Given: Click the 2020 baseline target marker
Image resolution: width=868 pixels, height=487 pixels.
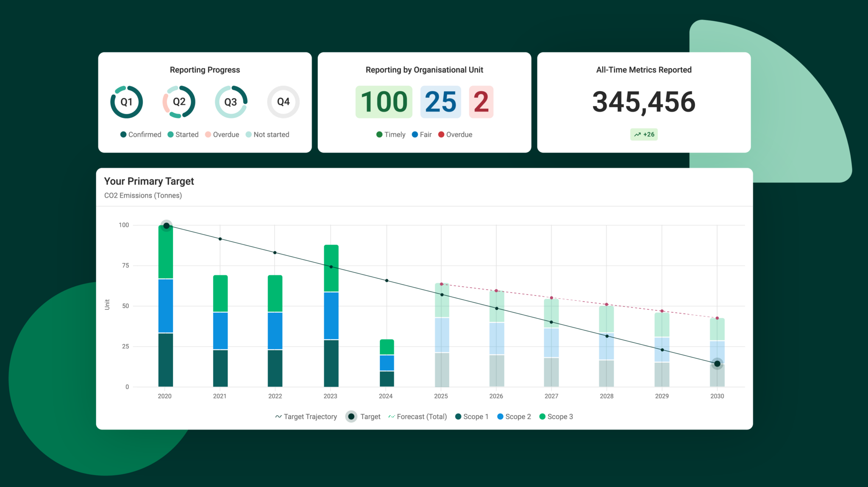Looking at the screenshot, I should coord(166,226).
